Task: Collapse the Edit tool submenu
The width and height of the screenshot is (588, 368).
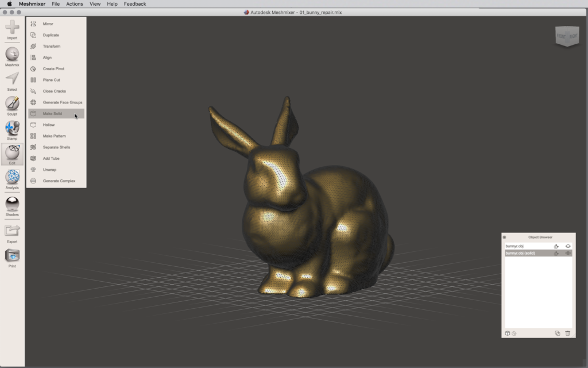Action: click(x=12, y=154)
